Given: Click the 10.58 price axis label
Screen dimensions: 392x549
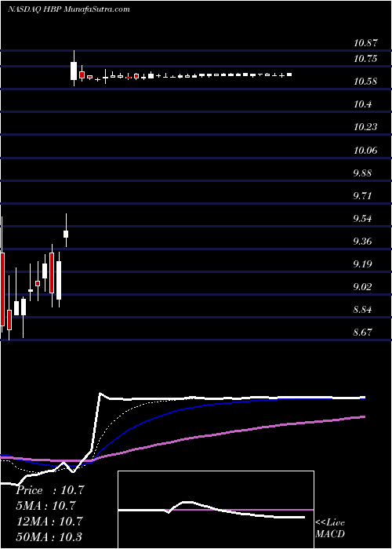Looking at the screenshot, I should pyautogui.click(x=365, y=82).
